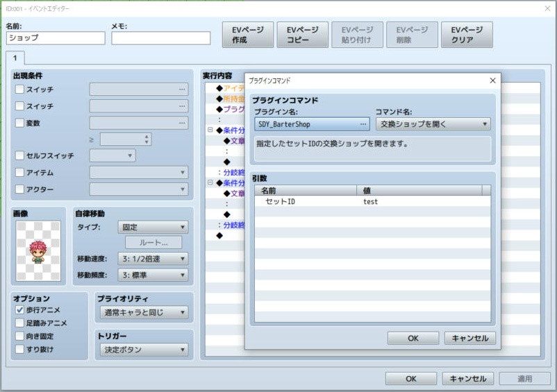Open the プライオリティ dropdown
Image resolution: width=557 pixels, height=392 pixels.
point(144,312)
